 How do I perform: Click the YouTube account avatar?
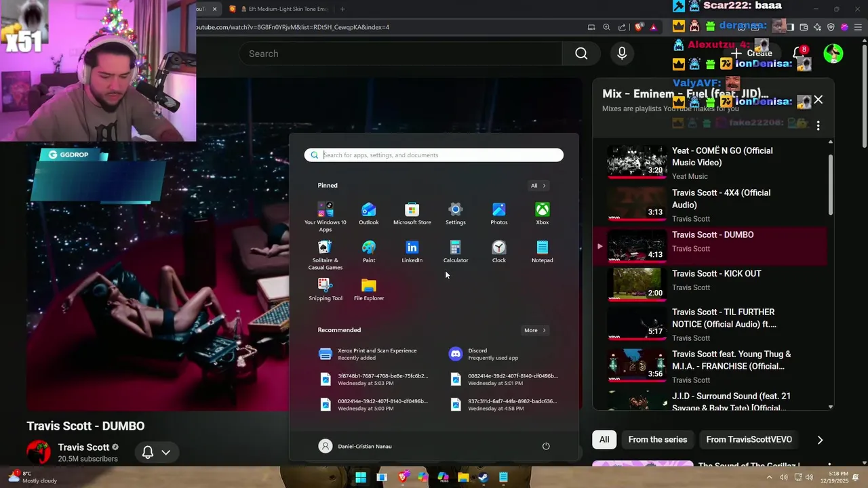point(833,53)
